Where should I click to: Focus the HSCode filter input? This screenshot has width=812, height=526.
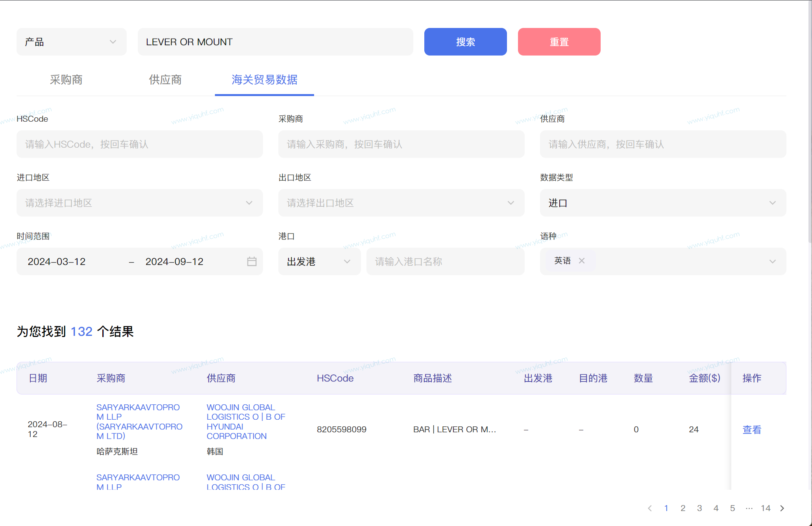tap(139, 144)
